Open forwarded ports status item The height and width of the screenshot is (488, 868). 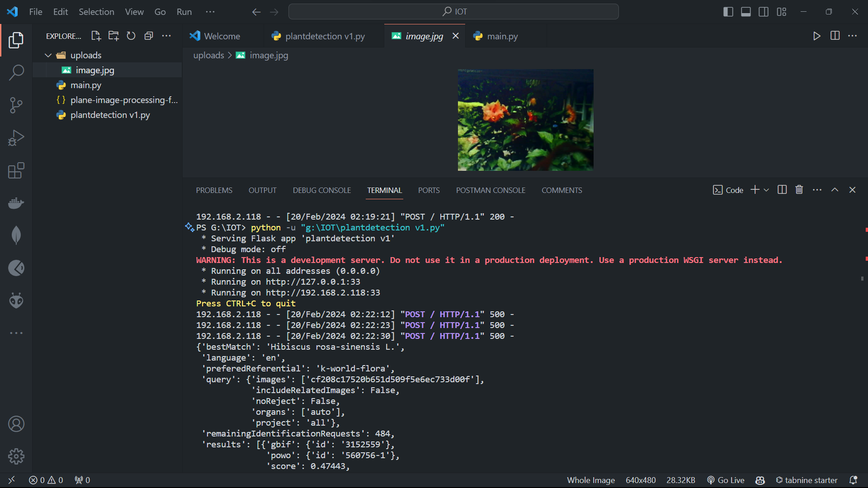click(x=82, y=480)
